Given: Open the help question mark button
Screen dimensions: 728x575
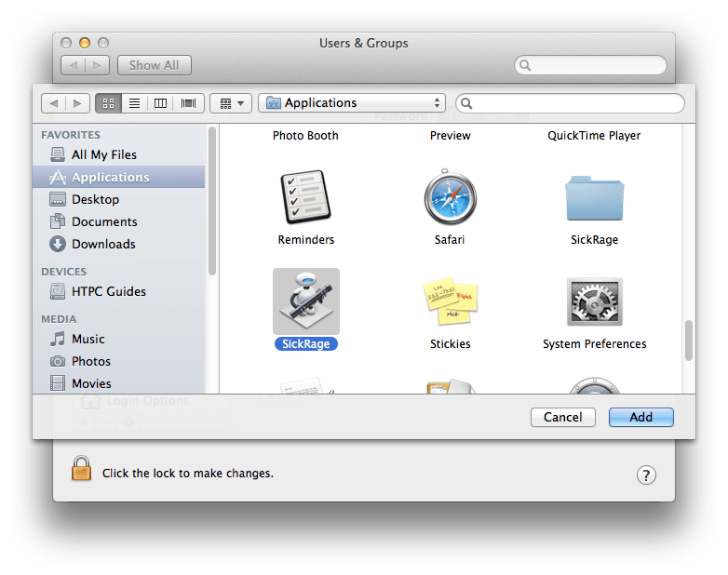Looking at the screenshot, I should [x=646, y=475].
